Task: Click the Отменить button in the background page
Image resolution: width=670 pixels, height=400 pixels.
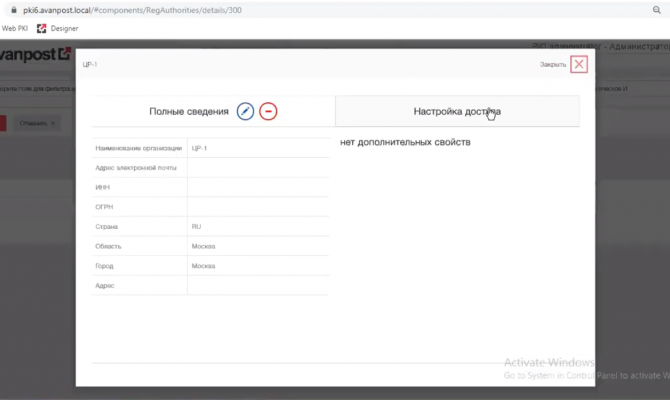Action: tap(37, 123)
